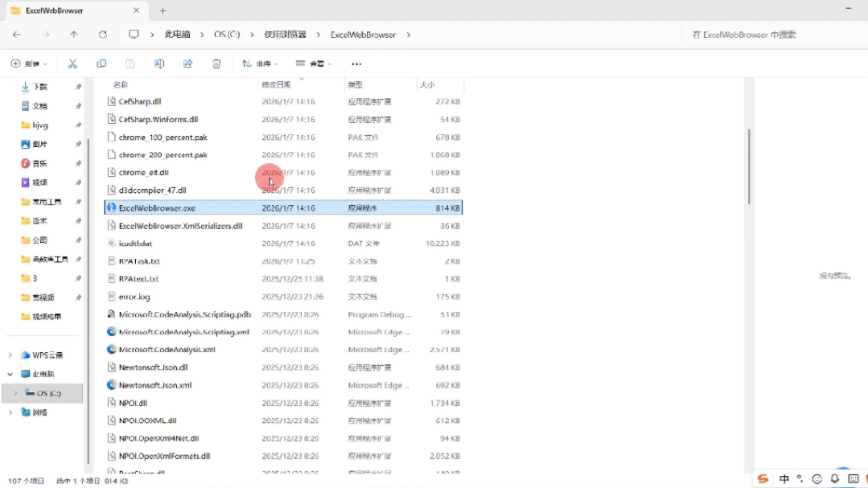The width and height of the screenshot is (868, 488).
Task: Sort by the Size column header
Action: (x=427, y=84)
